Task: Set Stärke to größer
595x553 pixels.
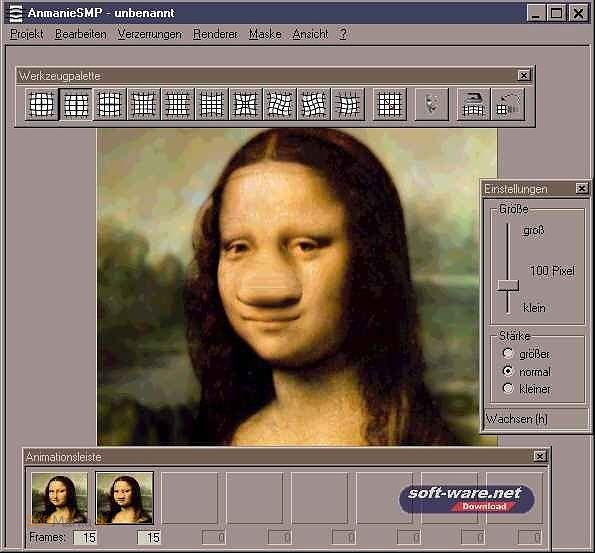Action: click(508, 353)
